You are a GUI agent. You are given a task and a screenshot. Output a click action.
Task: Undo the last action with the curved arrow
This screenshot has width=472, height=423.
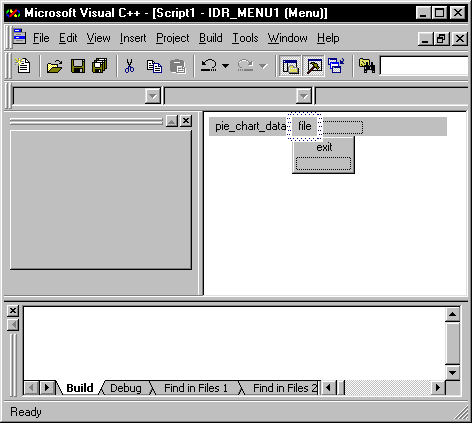pyautogui.click(x=209, y=66)
